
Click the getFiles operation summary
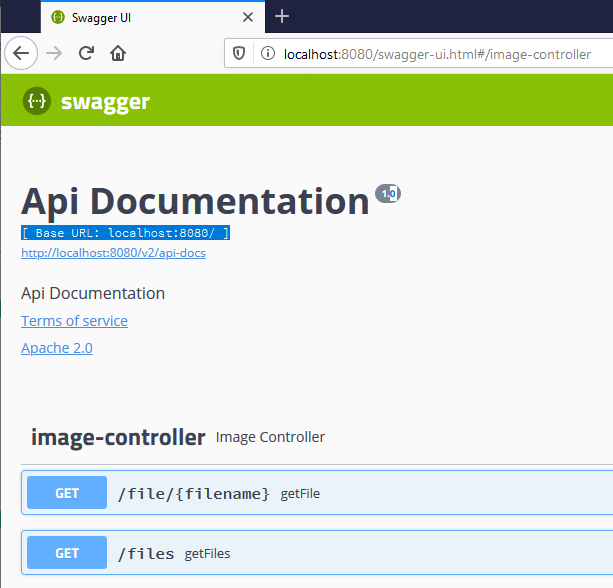click(x=207, y=554)
